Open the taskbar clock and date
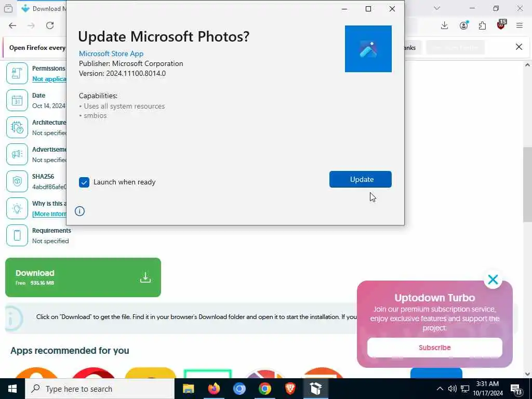Viewport: 532px width, 399px height. tap(487, 389)
